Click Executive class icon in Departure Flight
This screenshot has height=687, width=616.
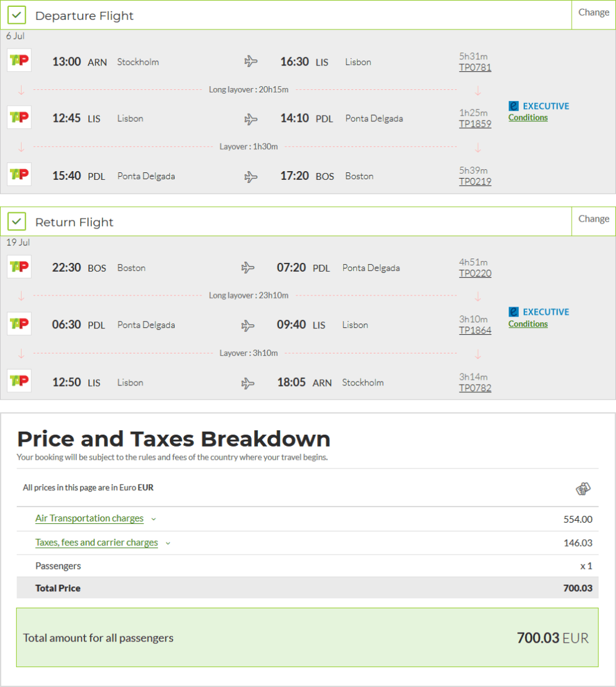514,106
